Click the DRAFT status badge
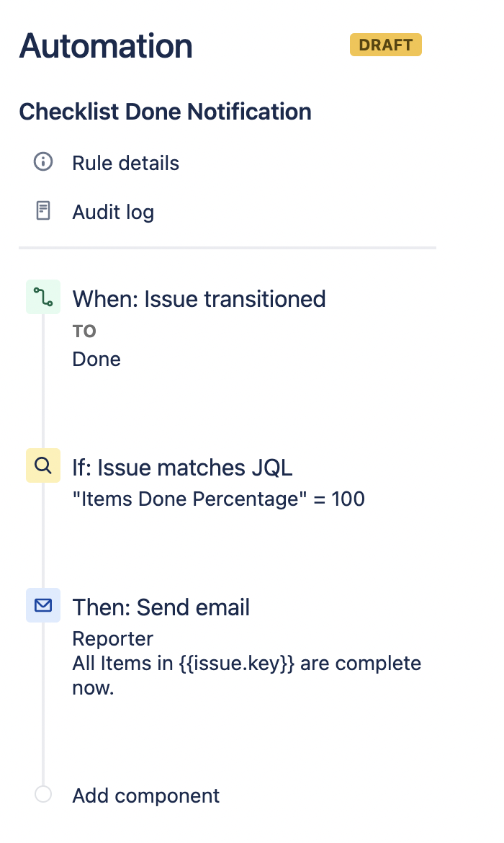This screenshot has width=504, height=843. tap(385, 45)
